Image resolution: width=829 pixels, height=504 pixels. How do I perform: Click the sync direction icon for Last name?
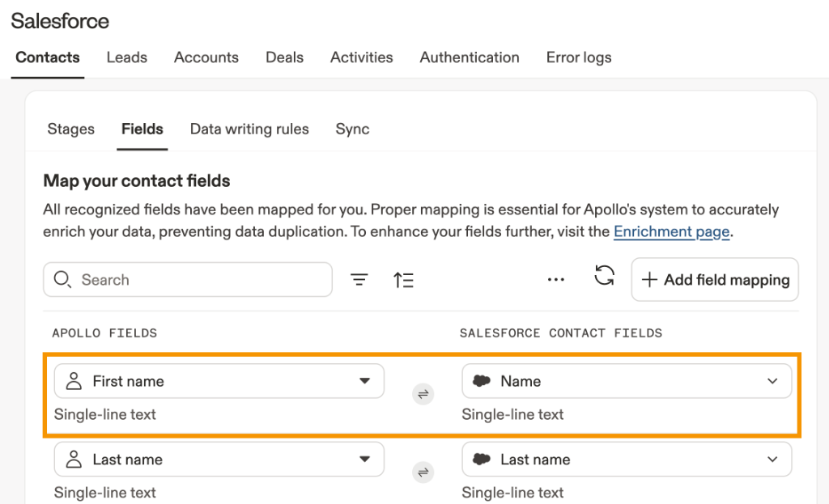(423, 472)
